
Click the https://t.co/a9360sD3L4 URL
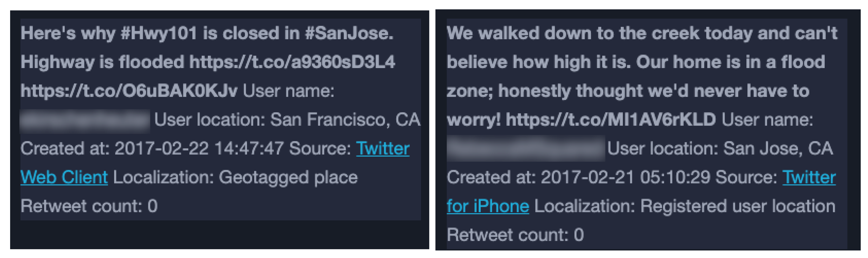tap(292, 62)
